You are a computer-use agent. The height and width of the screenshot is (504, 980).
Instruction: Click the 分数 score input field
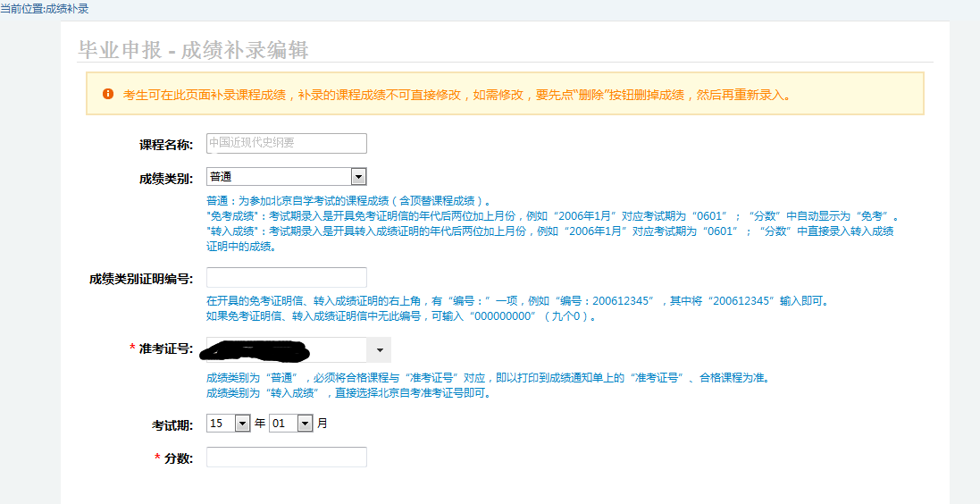[286, 457]
